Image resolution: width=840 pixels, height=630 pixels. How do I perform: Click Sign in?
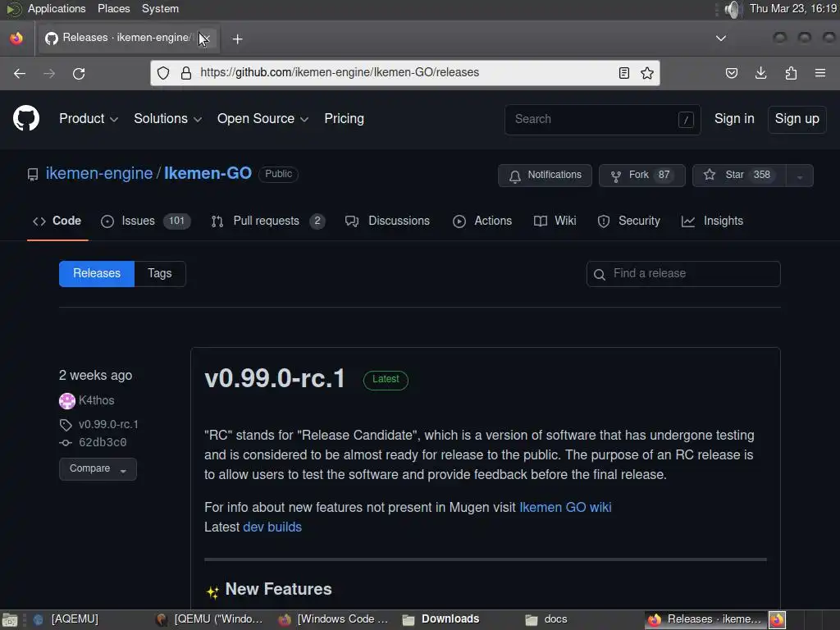tap(734, 119)
